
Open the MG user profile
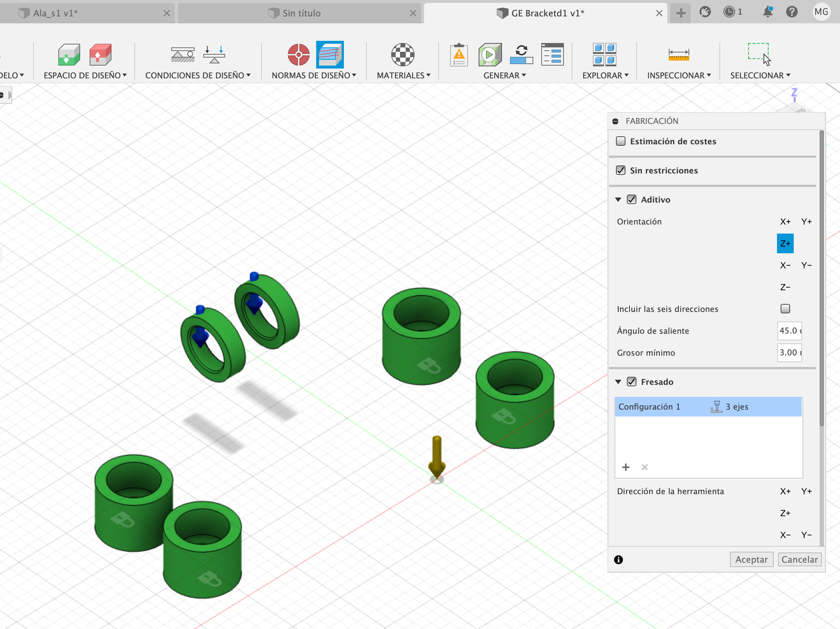pyautogui.click(x=821, y=12)
